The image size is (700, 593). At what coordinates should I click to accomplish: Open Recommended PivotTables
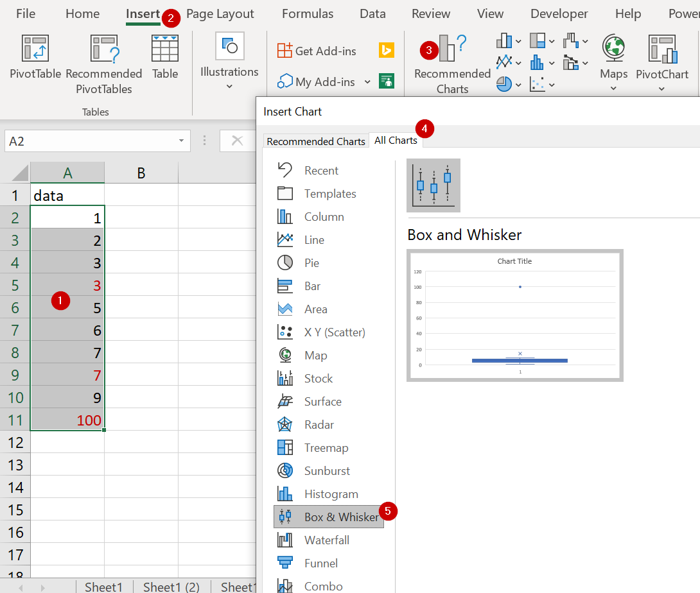click(x=103, y=64)
